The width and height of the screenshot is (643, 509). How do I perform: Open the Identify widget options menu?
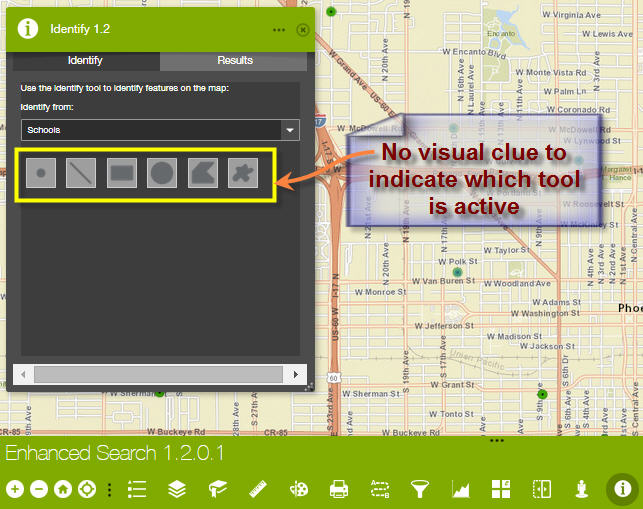click(279, 30)
